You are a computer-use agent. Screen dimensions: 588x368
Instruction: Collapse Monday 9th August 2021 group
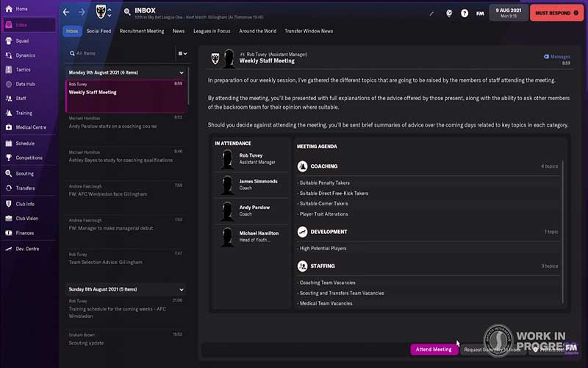coord(182,72)
